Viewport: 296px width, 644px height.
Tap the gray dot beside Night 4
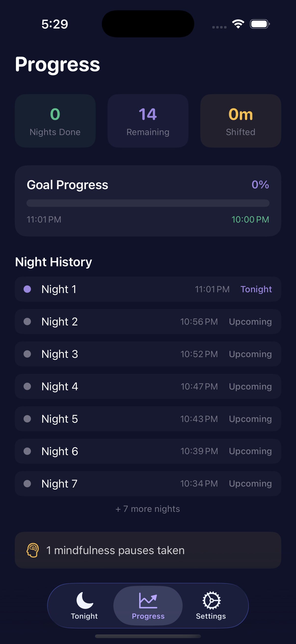(x=27, y=386)
